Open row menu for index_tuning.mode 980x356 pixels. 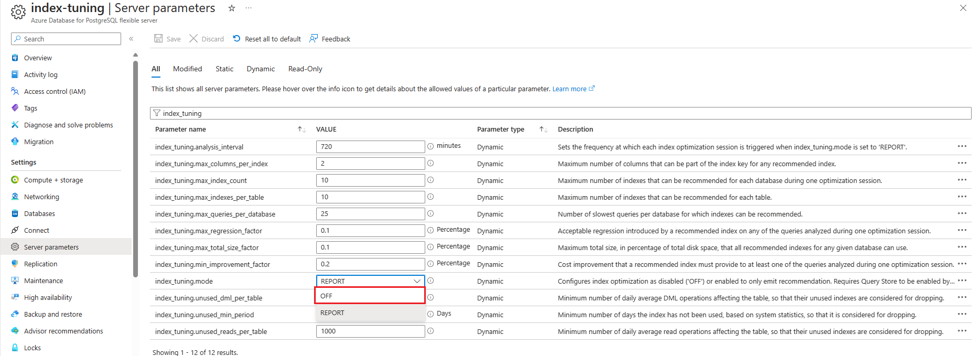pos(962,281)
